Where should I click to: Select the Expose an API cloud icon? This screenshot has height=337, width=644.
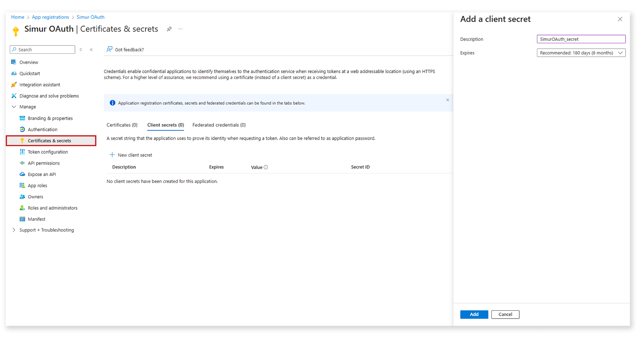22,174
